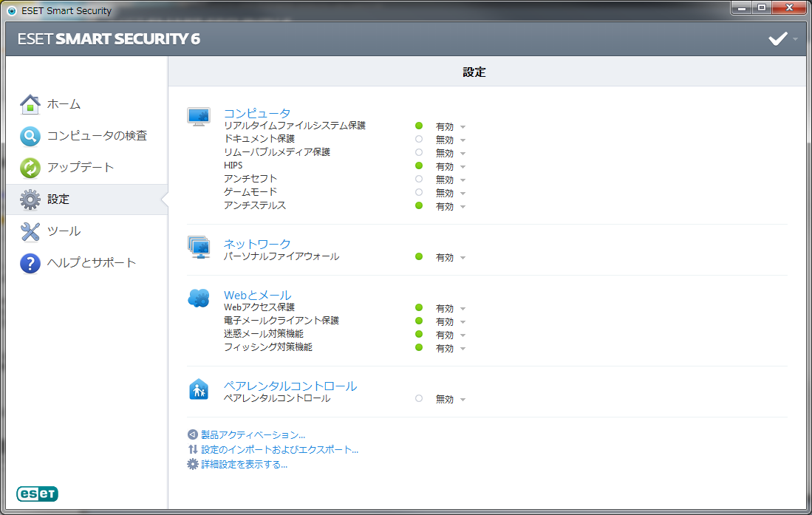Viewport: 812px width, 515px height.
Task: Toggle アンチステルス status indicator
Action: (x=419, y=205)
